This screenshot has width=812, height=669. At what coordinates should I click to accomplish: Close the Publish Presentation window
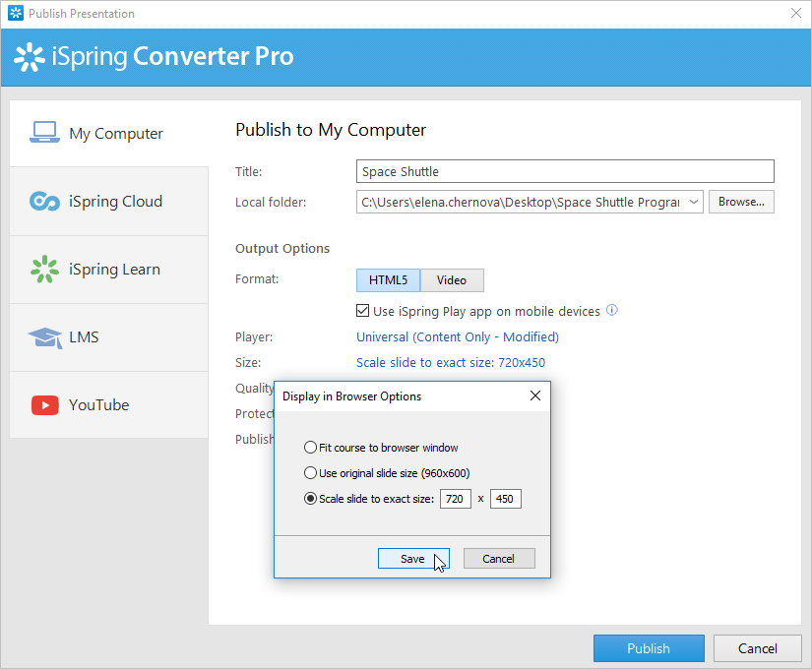pos(796,13)
